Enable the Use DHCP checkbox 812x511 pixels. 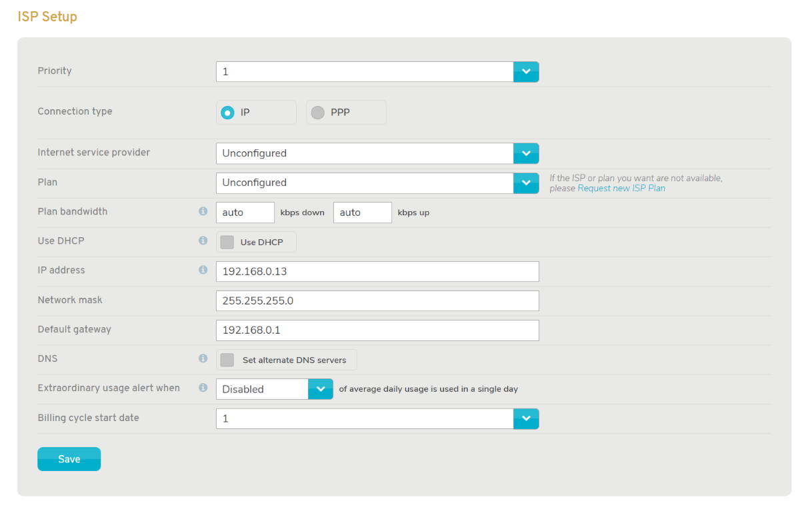(x=227, y=243)
